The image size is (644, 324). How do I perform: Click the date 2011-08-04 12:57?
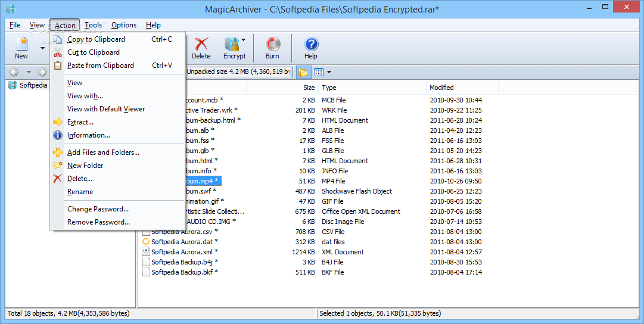[x=456, y=252]
